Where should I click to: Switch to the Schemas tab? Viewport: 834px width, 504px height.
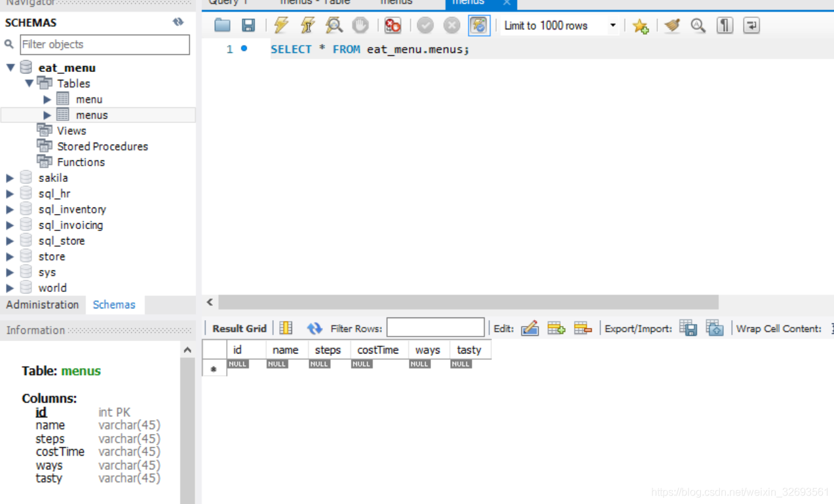pos(114,305)
